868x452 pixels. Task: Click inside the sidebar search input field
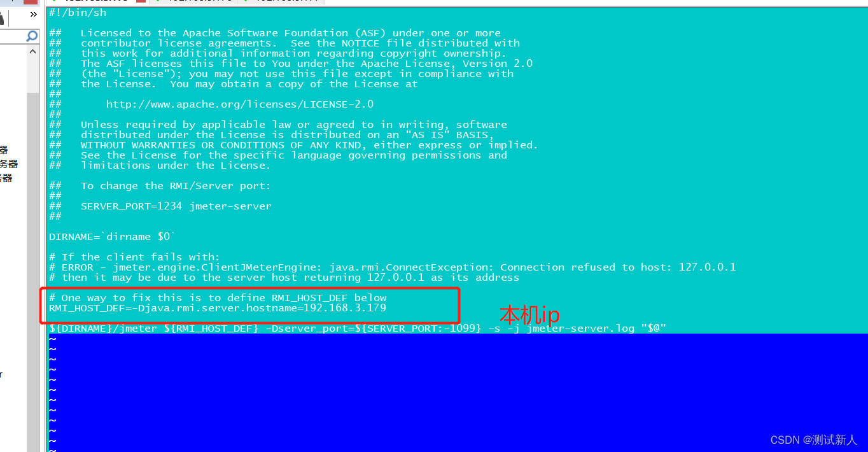13,37
